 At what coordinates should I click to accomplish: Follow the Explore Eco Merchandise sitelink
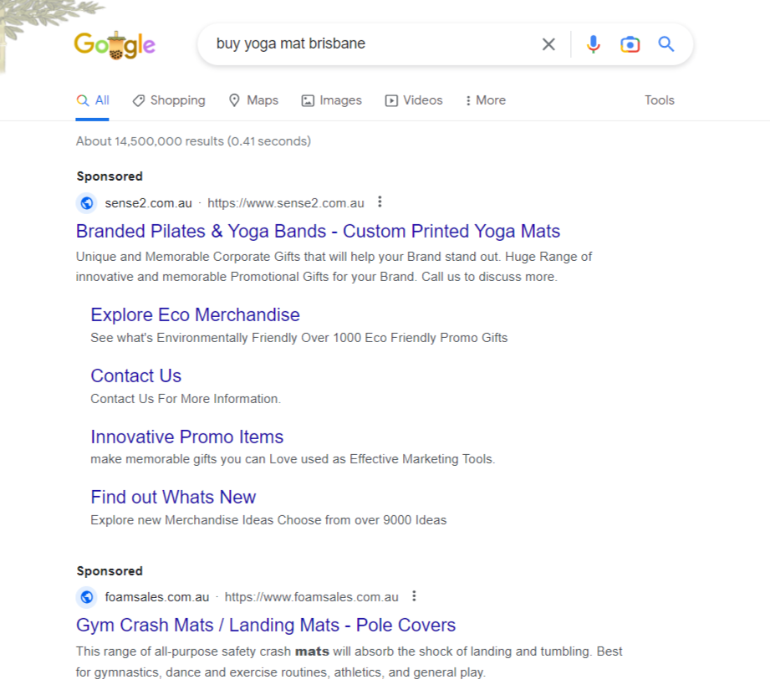coord(195,314)
